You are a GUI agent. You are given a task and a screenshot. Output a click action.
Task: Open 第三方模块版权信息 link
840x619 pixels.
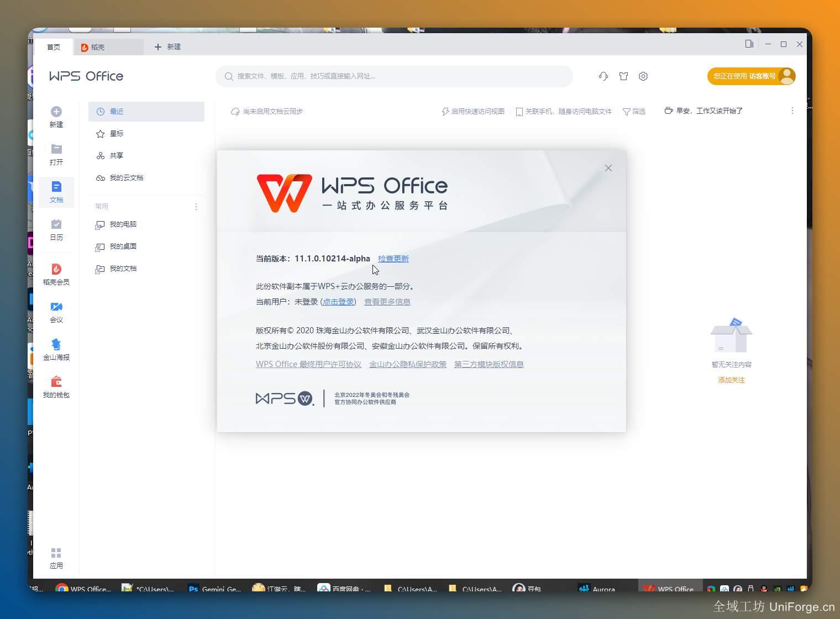489,364
